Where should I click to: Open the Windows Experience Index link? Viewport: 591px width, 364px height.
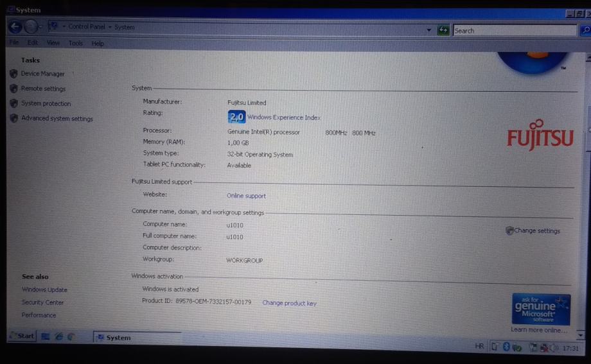[284, 117]
